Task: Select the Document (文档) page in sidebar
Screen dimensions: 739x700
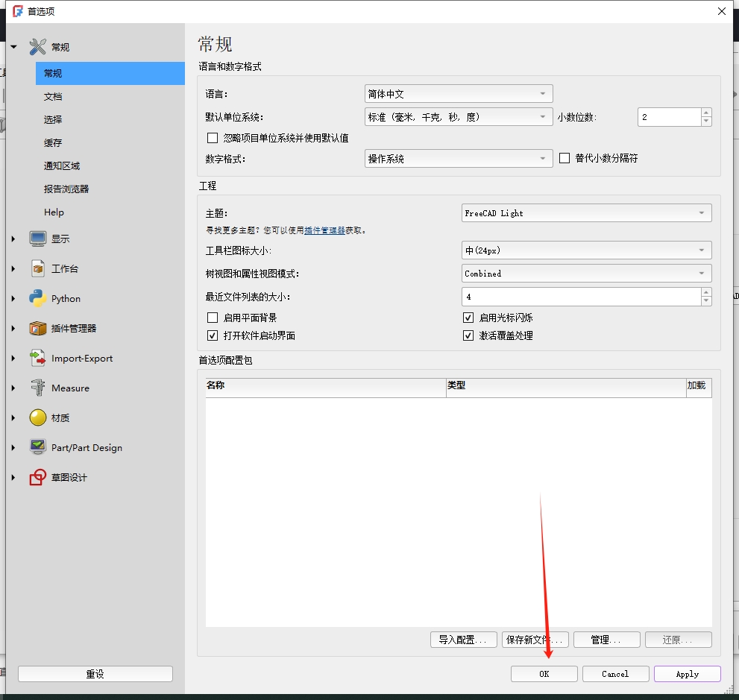Action: 53,96
